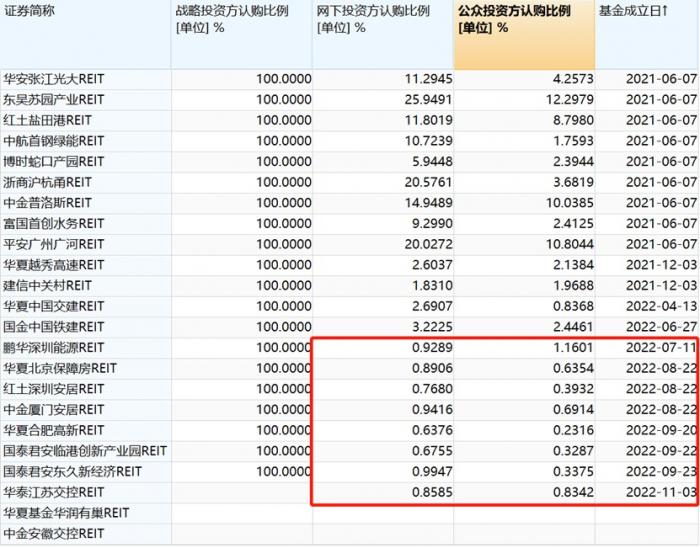Select the 证券简称 column header
This screenshot has width=700, height=548.
click(x=85, y=34)
